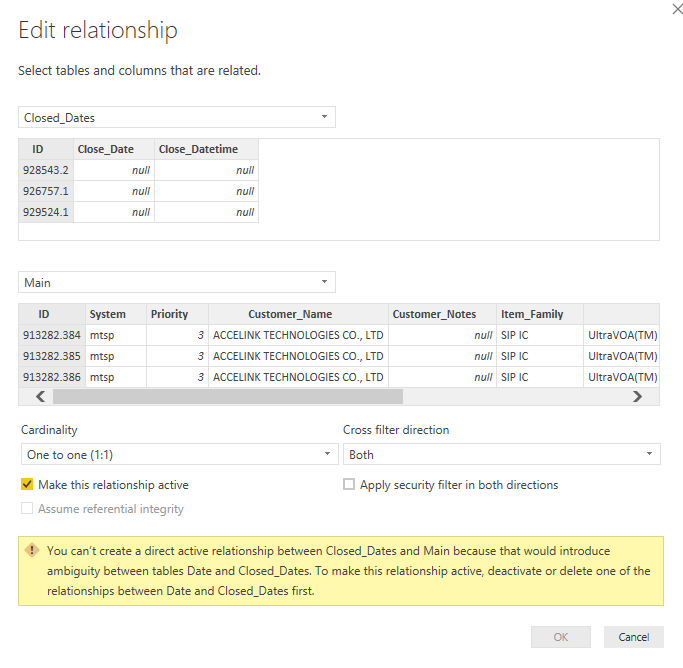Viewport: 683px width, 668px height.
Task: Click Close_Datetime null cell in row 929524.1
Action: tap(206, 212)
